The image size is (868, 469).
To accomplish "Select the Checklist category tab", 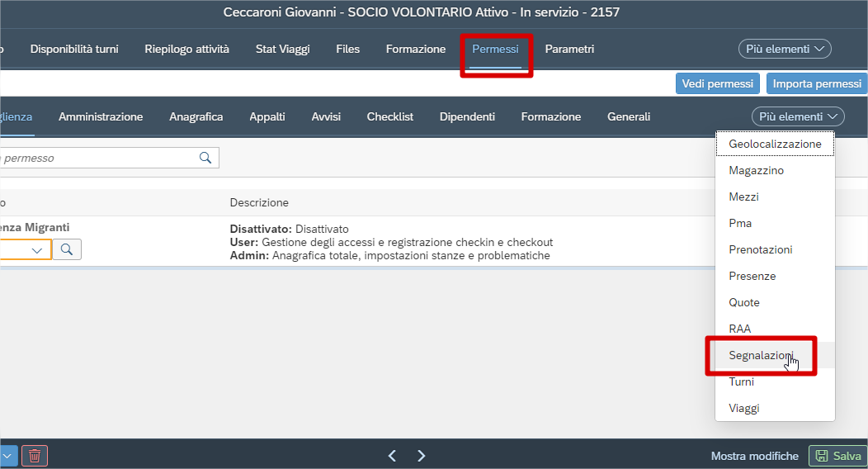I will (389, 116).
